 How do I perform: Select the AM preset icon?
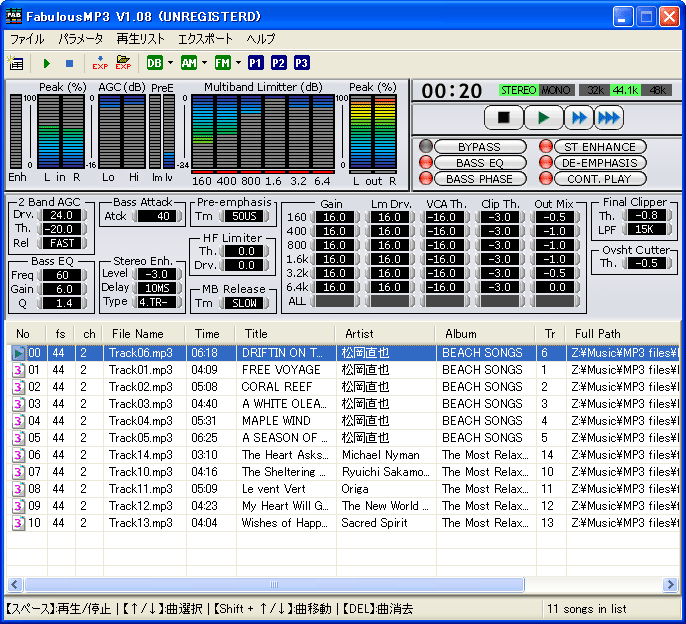coord(189,63)
